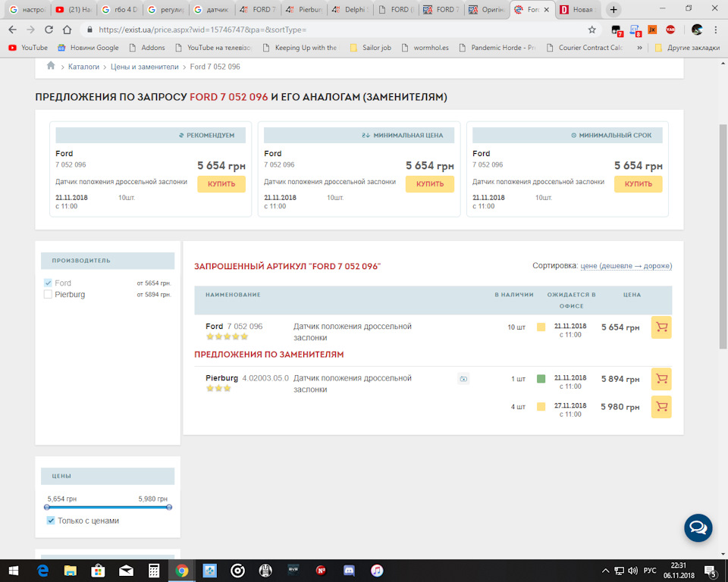Click the green availability square in Pierburg row
This screenshot has width=728, height=582.
pyautogui.click(x=541, y=379)
